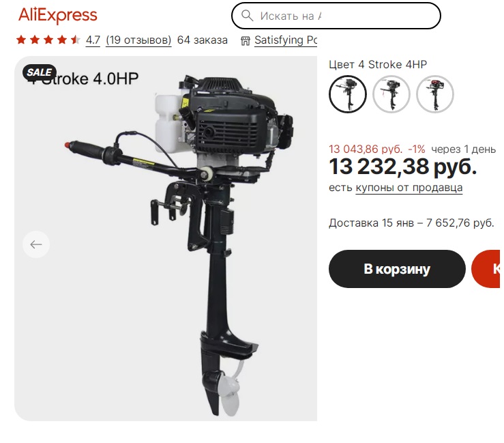
Task: Open the 4.7 rating link
Action: point(93,40)
